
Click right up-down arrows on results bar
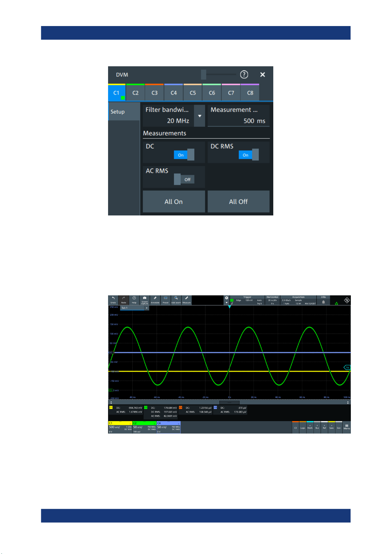348,402
